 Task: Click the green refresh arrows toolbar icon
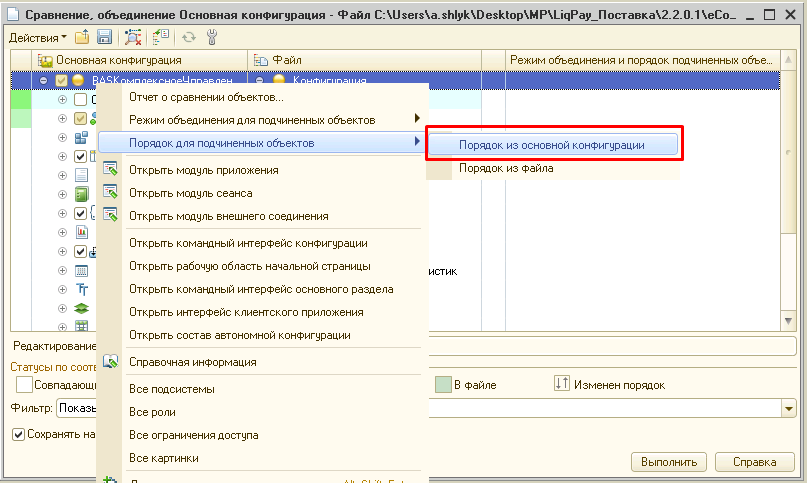click(189, 37)
